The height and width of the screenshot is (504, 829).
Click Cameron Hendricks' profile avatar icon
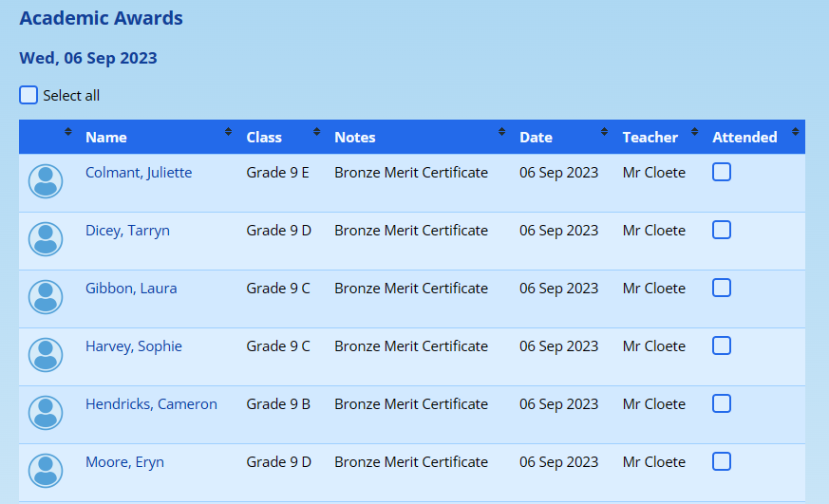click(46, 413)
